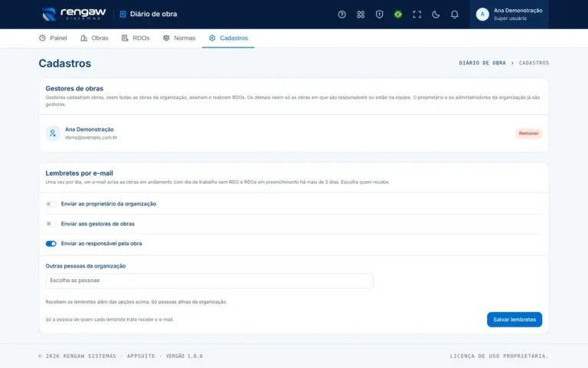Go to the Painel tab

(53, 38)
